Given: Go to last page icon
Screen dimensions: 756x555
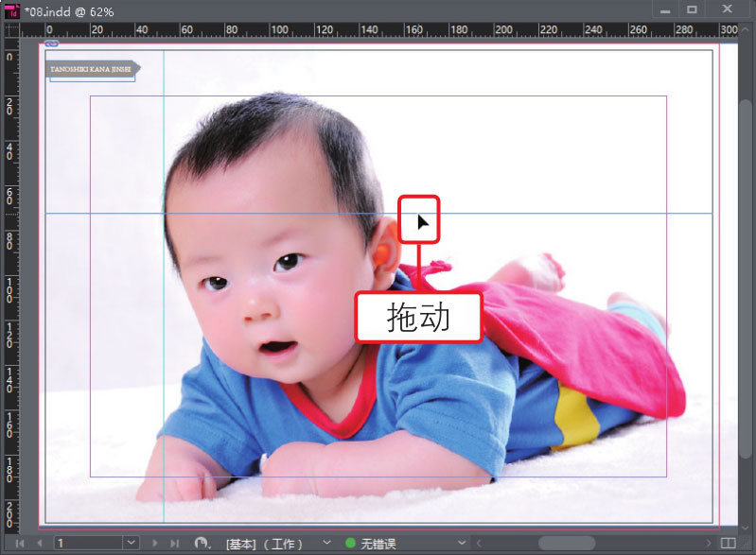Looking at the screenshot, I should (x=174, y=544).
